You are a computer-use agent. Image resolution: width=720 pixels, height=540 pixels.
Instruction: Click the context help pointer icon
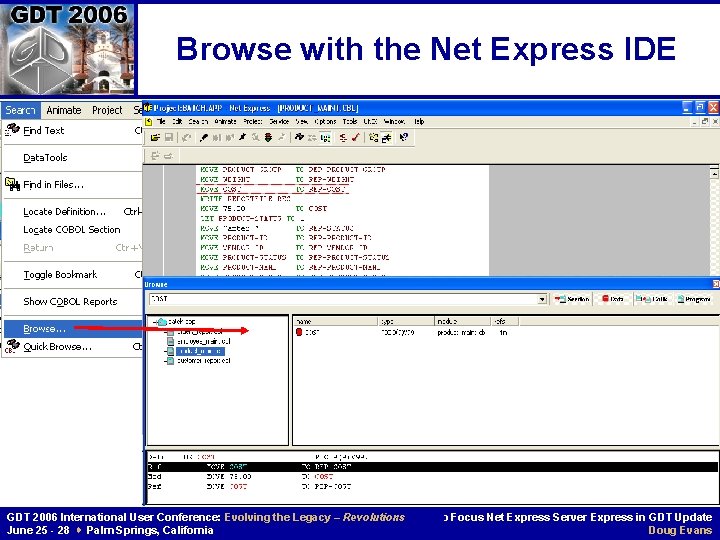(x=404, y=137)
